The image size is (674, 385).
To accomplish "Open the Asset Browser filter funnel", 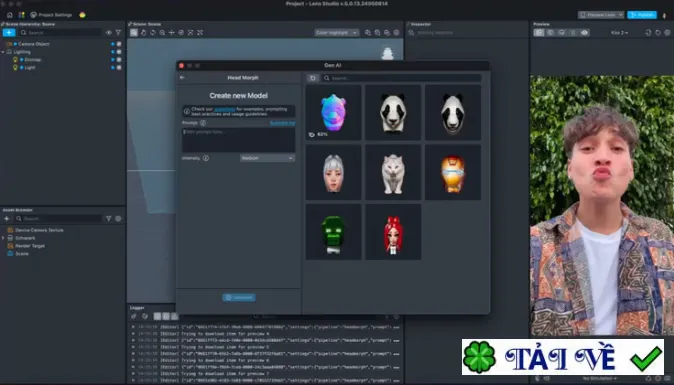I will pos(109,219).
